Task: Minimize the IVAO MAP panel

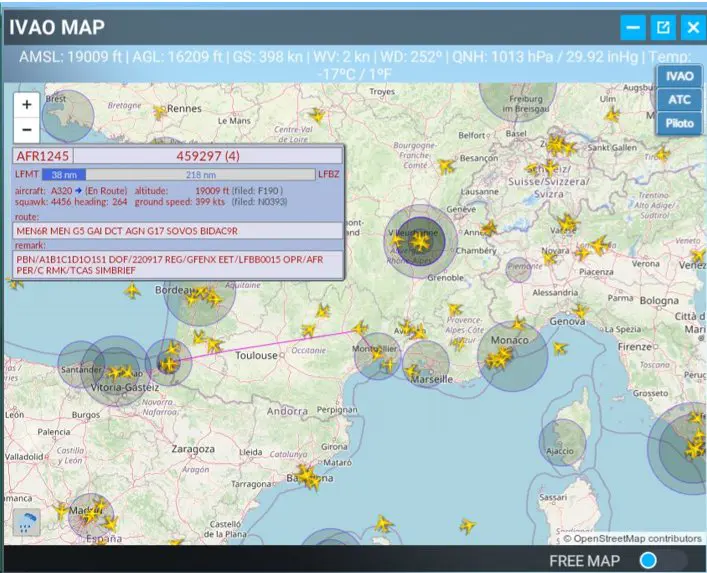Action: (x=633, y=28)
